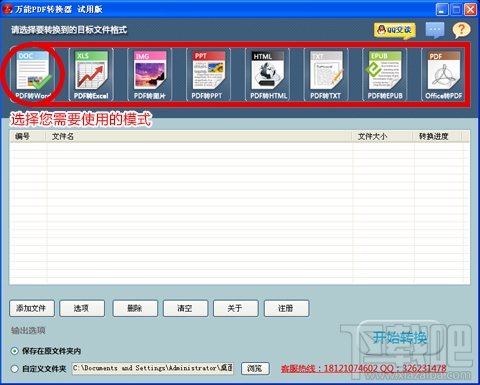Viewport: 480px width, 385px height.
Task: Click the 清空 button to clear list
Action: pos(185,308)
